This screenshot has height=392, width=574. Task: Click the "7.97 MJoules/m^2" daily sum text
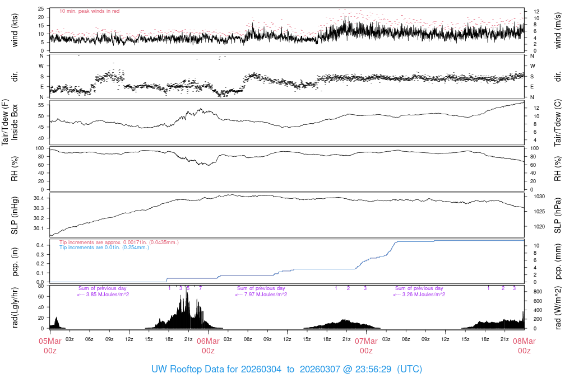[x=266, y=295]
